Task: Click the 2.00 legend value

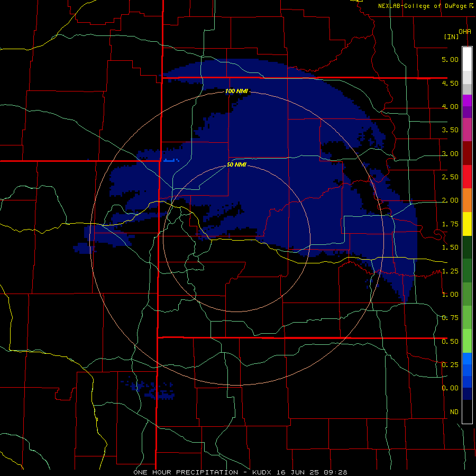Action: [450, 200]
